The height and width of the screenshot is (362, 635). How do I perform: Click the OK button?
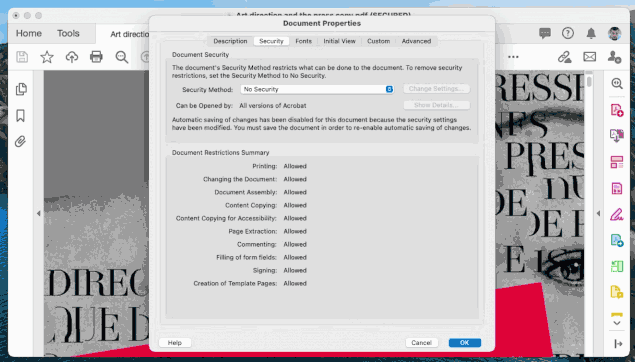(465, 343)
